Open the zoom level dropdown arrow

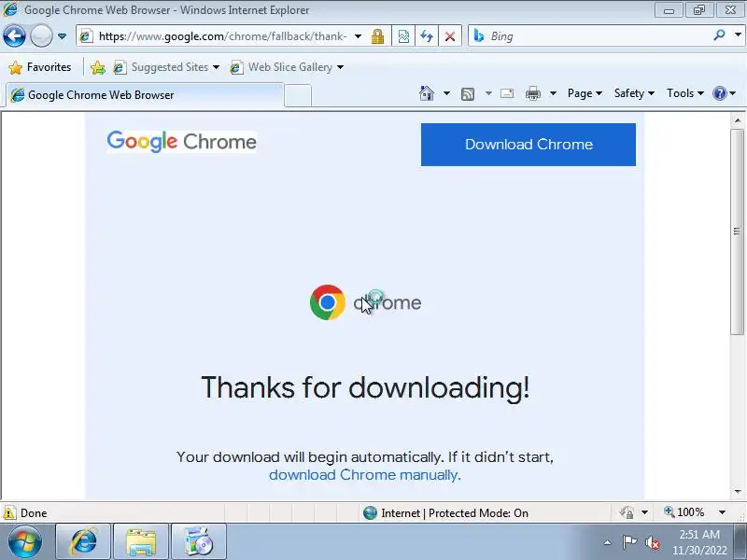coord(722,512)
